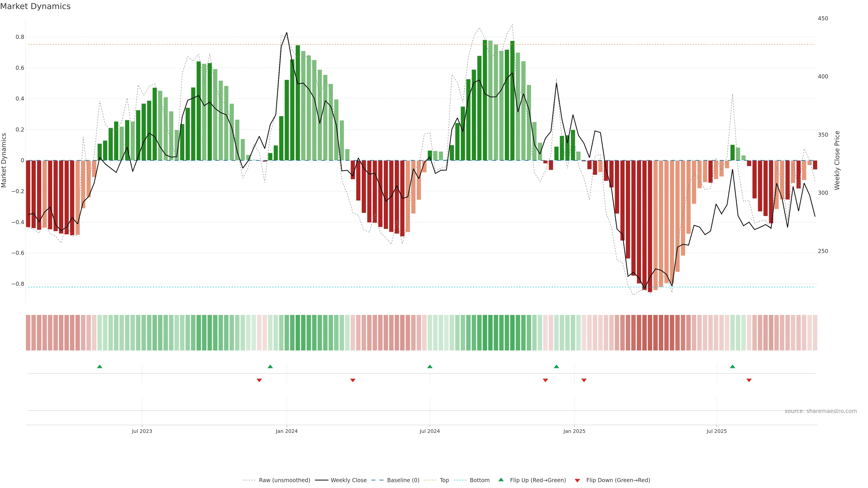868x488 pixels.
Task: Click the Weekly Close Price axis title
Action: pyautogui.click(x=837, y=160)
